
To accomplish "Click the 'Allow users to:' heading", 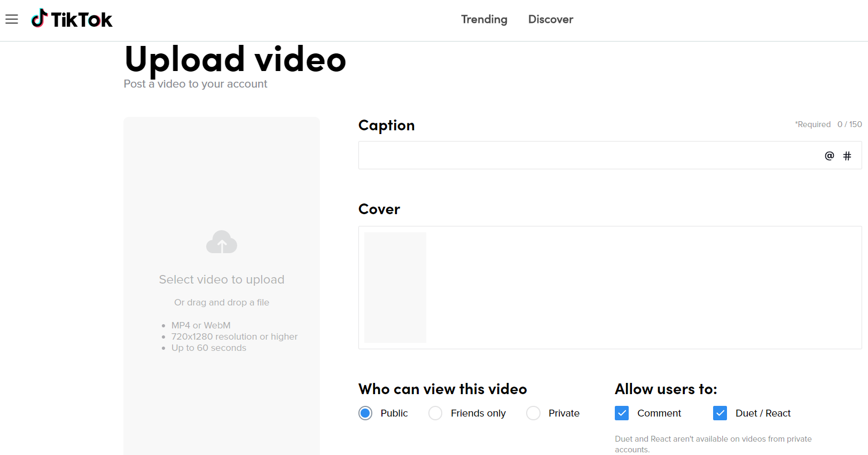I will (666, 389).
